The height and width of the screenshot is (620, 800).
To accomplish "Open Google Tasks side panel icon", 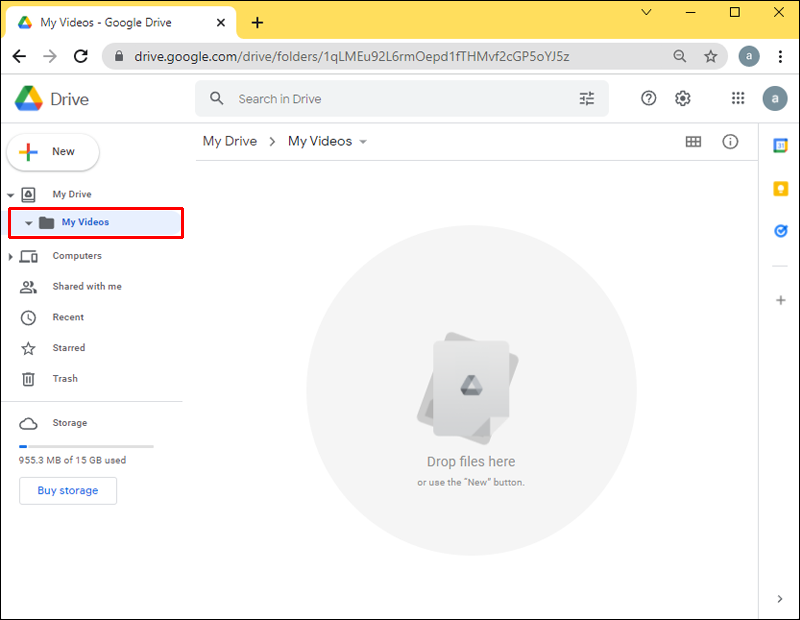I will click(x=781, y=230).
